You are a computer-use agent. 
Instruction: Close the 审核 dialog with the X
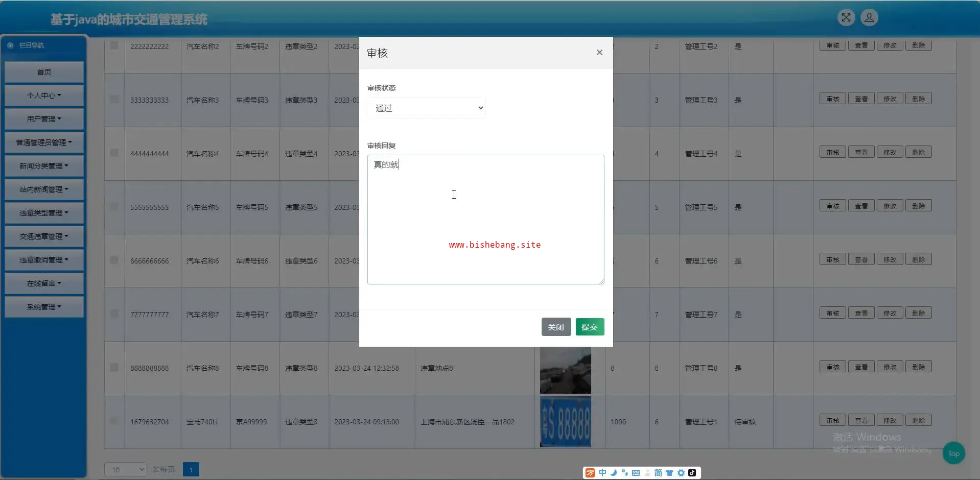tap(599, 53)
